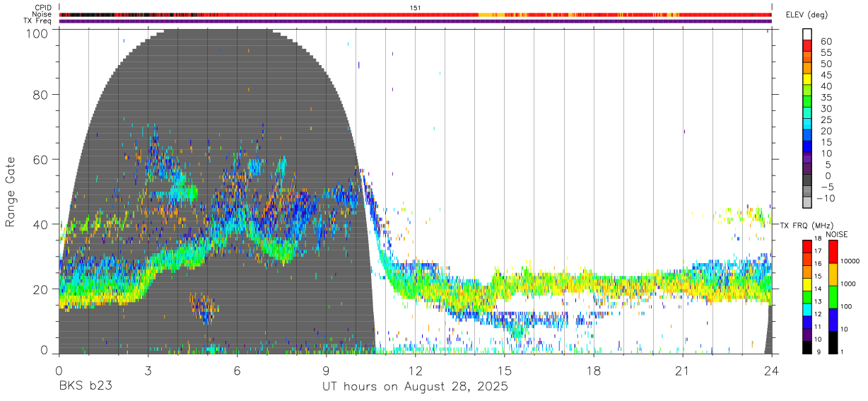The height and width of the screenshot is (401, 868).
Task: Click the Range Gate axis label
Action: click(x=10, y=191)
